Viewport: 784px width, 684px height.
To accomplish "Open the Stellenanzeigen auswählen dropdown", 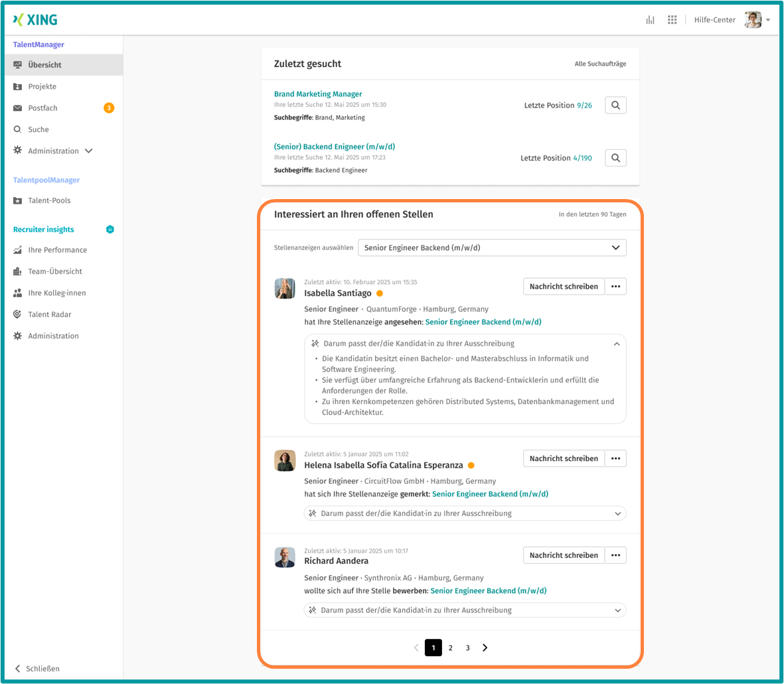I will (x=492, y=247).
